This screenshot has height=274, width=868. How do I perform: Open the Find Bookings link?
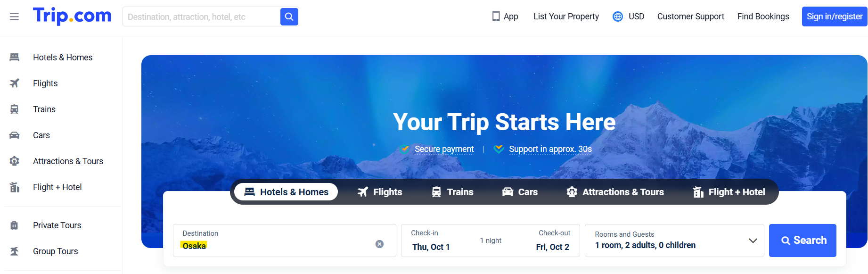(763, 17)
